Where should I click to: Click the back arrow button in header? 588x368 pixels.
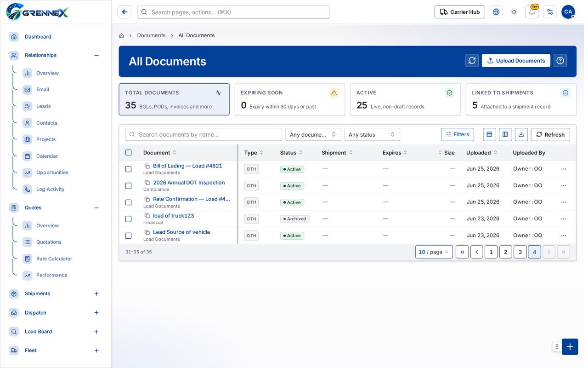click(124, 12)
